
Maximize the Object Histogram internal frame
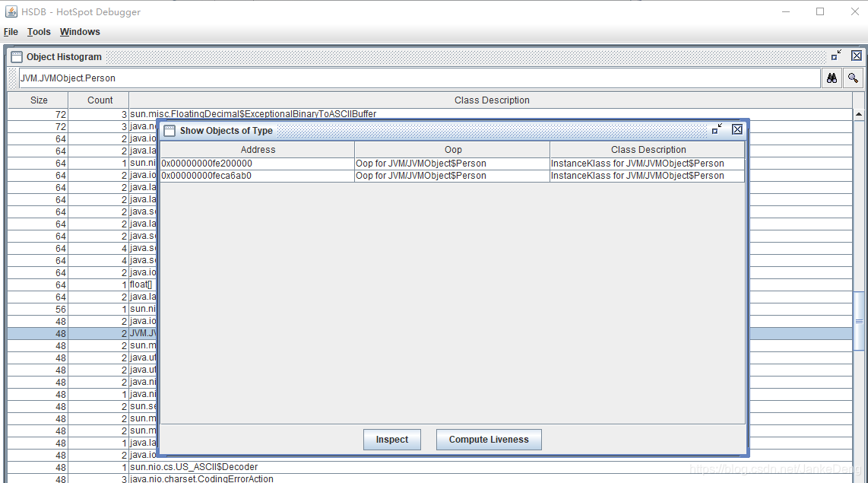836,56
